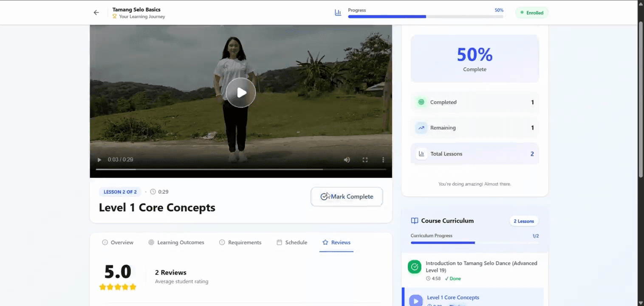Click the LESSON 2 OF 2 badge
The height and width of the screenshot is (306, 644).
(120, 192)
